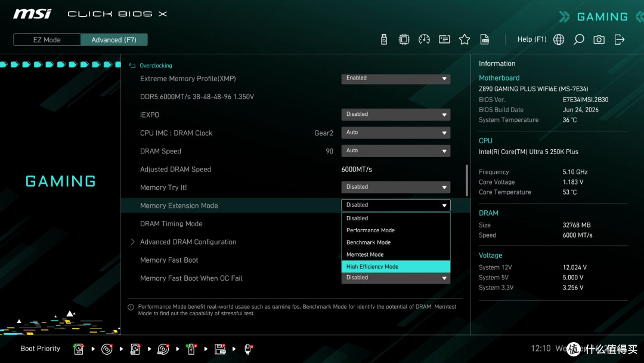Open the iEXPO Disabled dropdown
The width and height of the screenshot is (644, 363).
click(395, 114)
